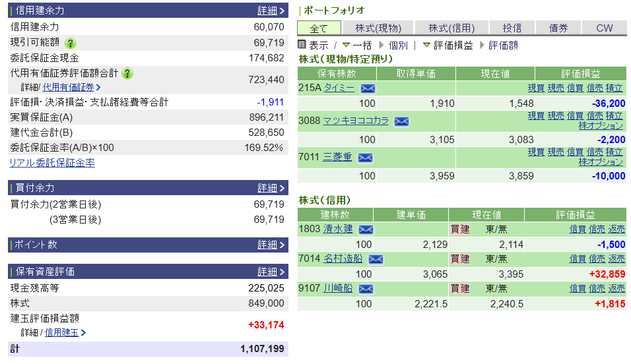
Task: Click 株オプション link for 三菱重
Action: point(601,162)
